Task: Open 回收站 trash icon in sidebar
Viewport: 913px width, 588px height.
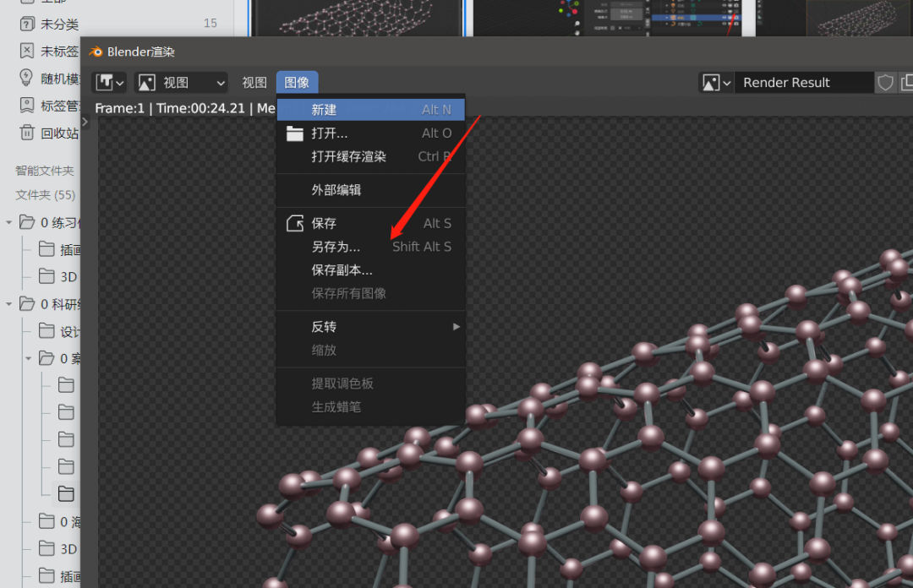Action: [27, 132]
